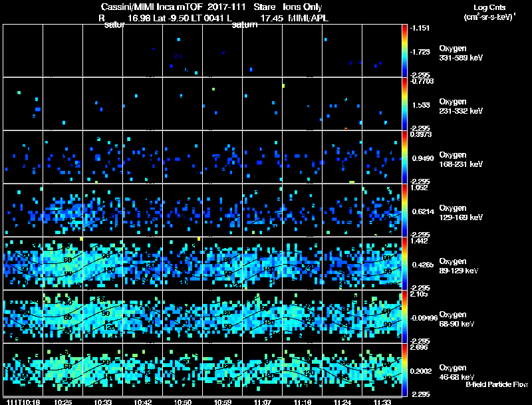Click the 11:33 time axis marker
The width and height of the screenshot is (532, 405).
[382, 402]
